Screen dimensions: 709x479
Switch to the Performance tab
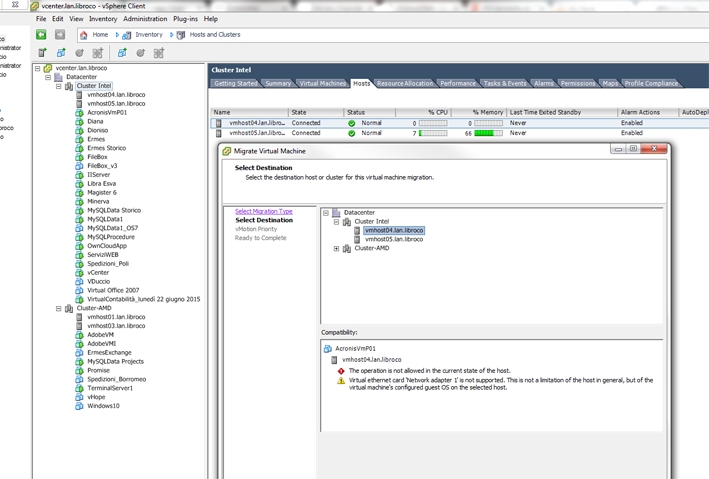click(x=458, y=83)
